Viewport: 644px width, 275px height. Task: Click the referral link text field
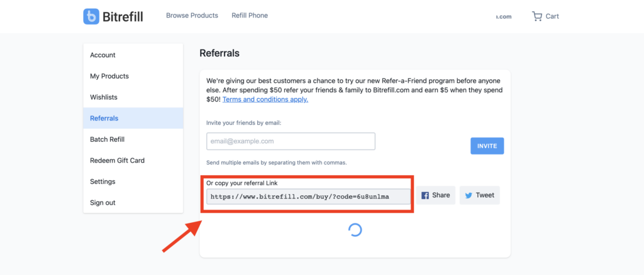(x=308, y=197)
